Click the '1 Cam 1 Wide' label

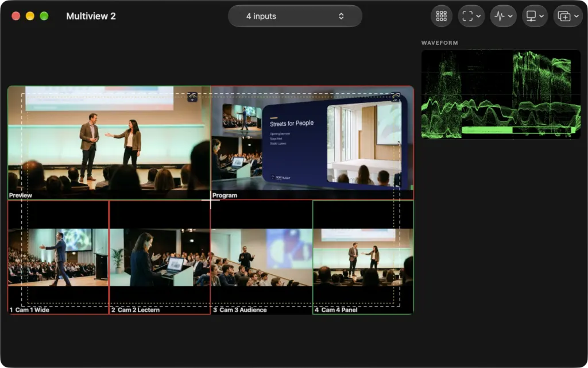29,310
